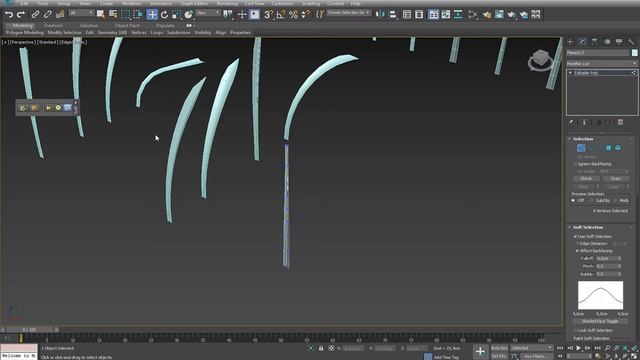
Task: Switch to Object Paint ribbon tab
Action: click(x=127, y=26)
